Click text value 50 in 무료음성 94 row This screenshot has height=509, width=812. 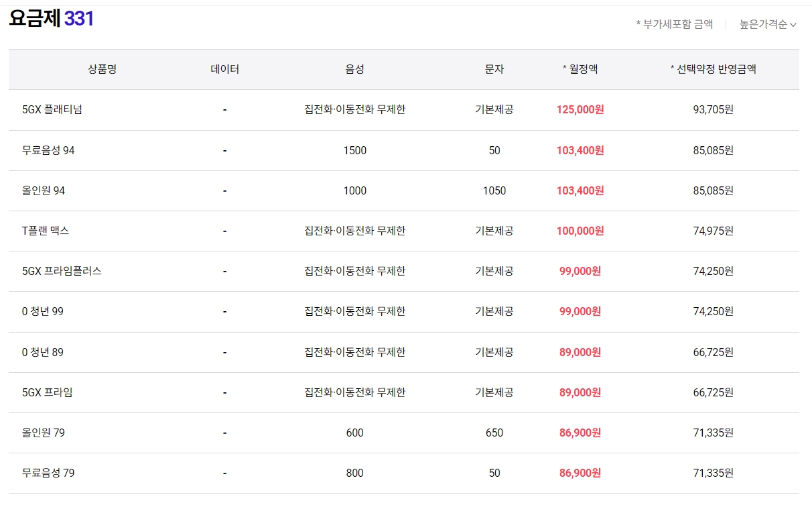494,150
